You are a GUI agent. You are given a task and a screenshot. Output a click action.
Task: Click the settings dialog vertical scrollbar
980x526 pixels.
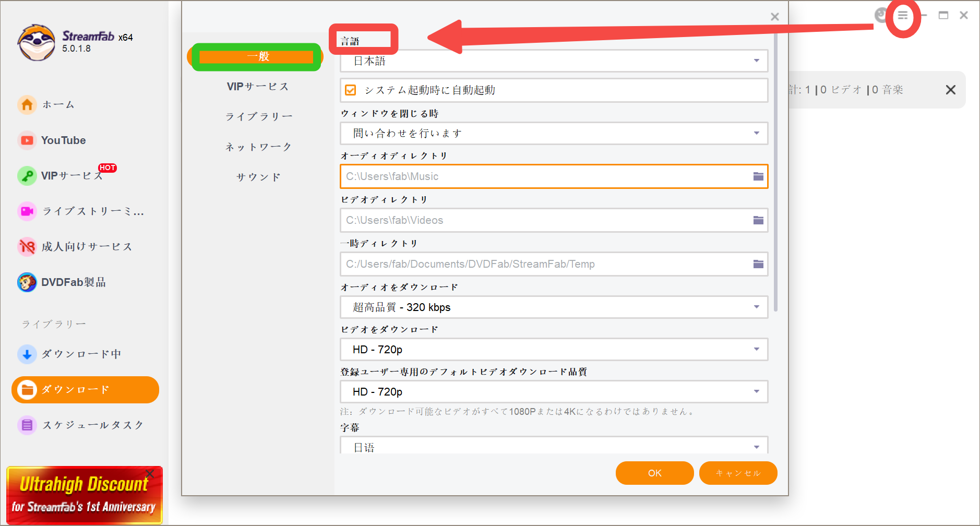776,172
